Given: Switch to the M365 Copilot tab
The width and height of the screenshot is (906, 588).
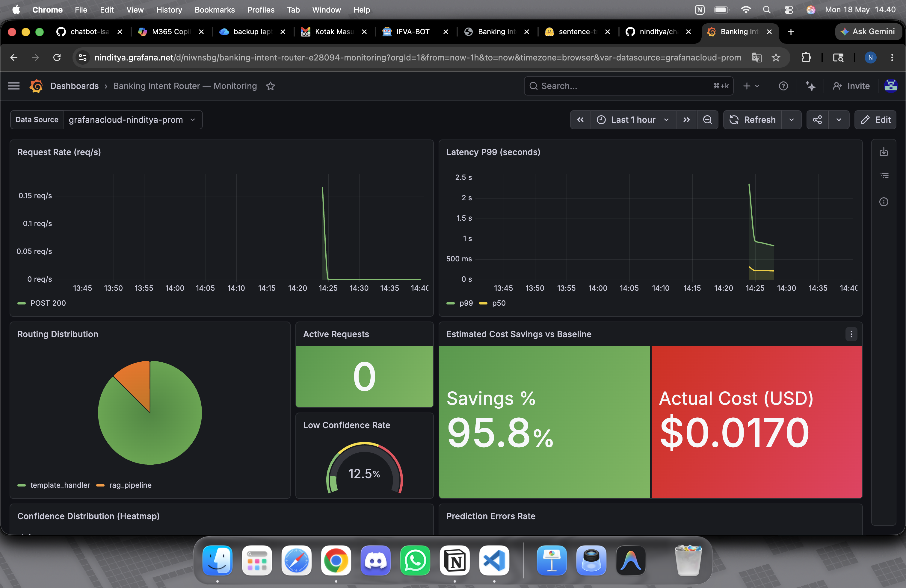Looking at the screenshot, I should click(x=171, y=31).
